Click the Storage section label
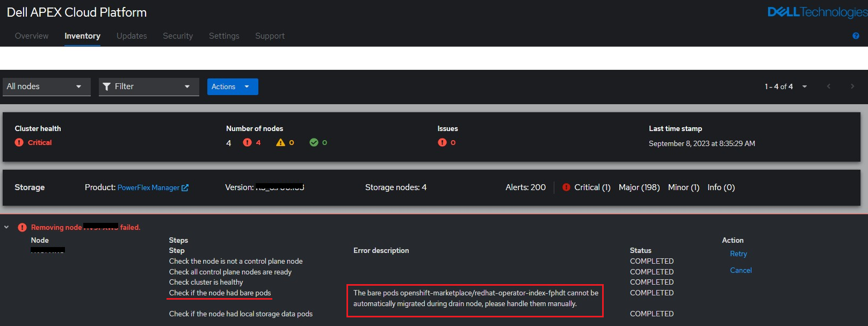The width and height of the screenshot is (868, 326). (x=30, y=187)
